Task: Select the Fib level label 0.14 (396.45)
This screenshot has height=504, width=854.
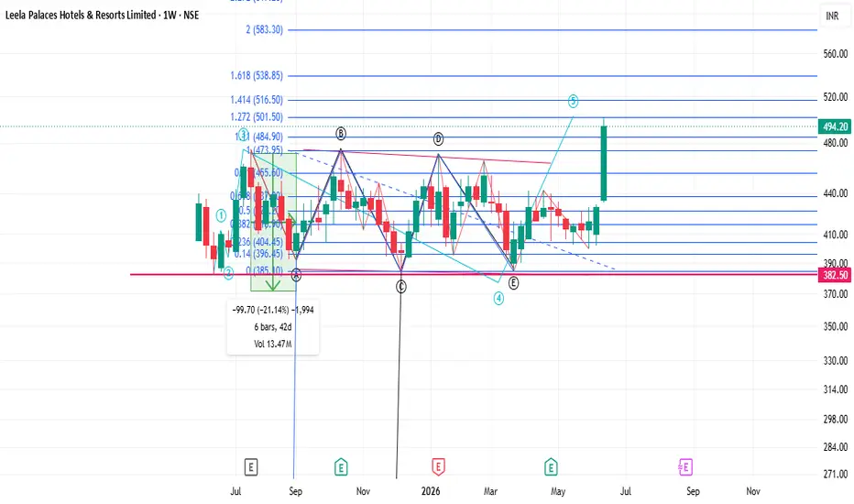Action: (258, 254)
